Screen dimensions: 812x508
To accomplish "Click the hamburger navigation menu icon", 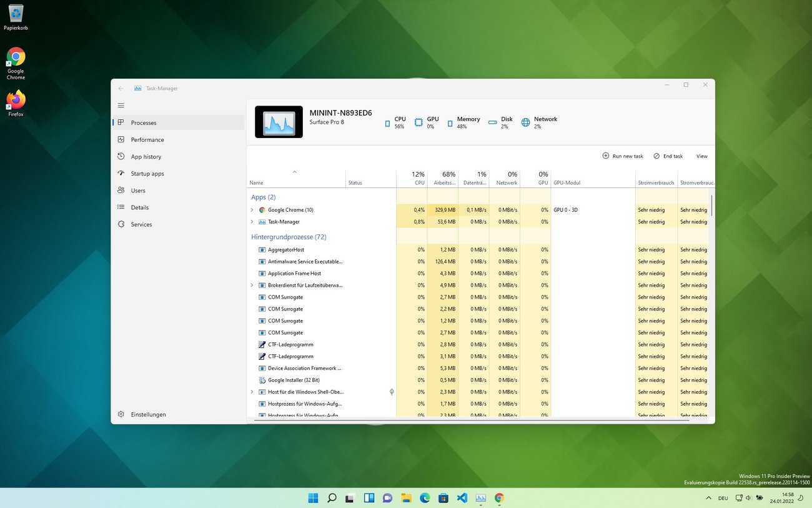I will (x=121, y=105).
